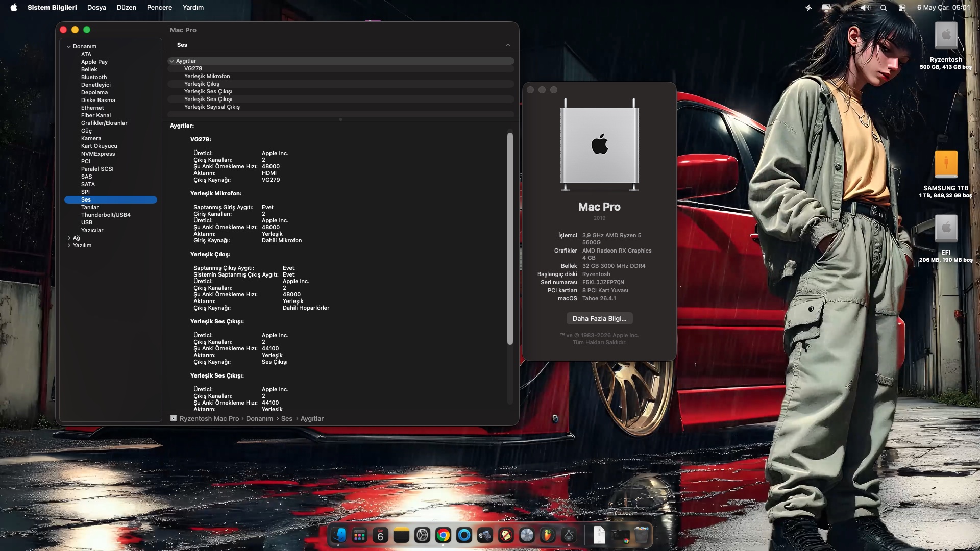Click serial number F5KLJJZEP7QM
This screenshot has width=980, height=551.
pyautogui.click(x=603, y=282)
